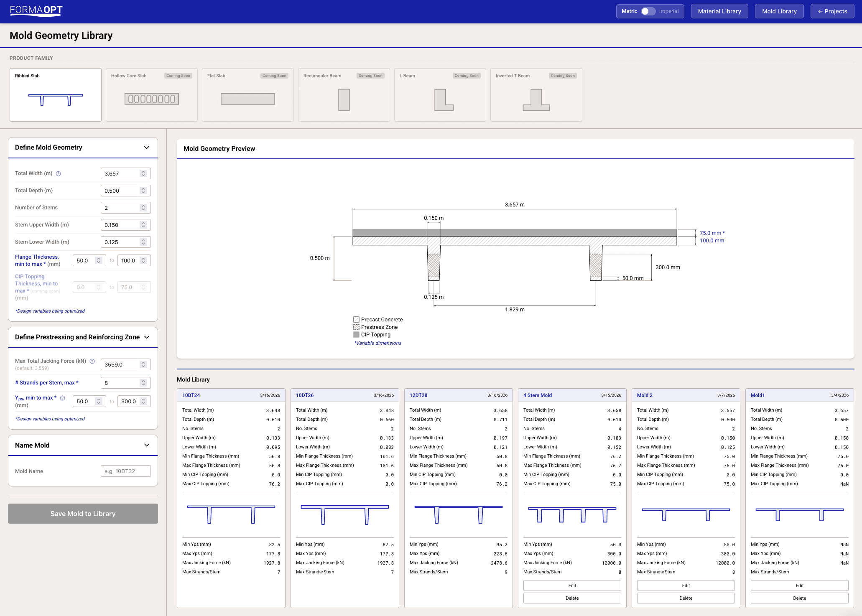This screenshot has width=862, height=616.
Task: Collapse Define Prestressing and Reinforcing Zone section
Action: click(147, 337)
